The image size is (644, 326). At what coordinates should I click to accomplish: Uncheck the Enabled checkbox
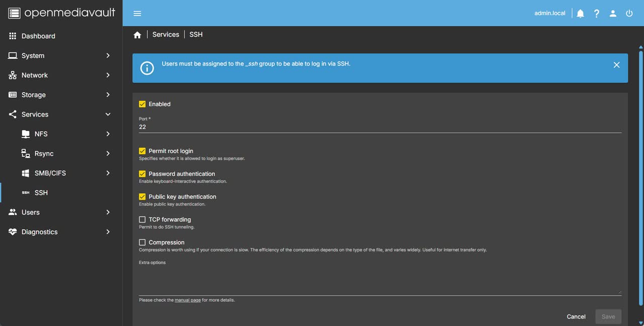coord(142,104)
